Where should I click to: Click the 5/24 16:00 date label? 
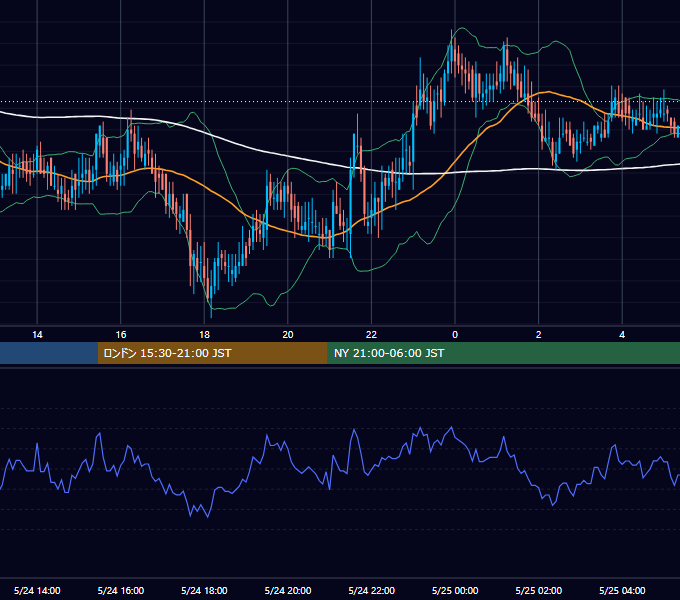121,590
